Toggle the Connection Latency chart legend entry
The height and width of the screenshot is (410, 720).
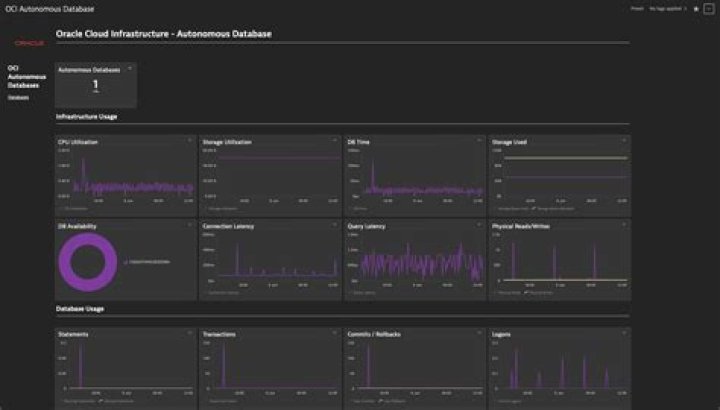coord(222,293)
